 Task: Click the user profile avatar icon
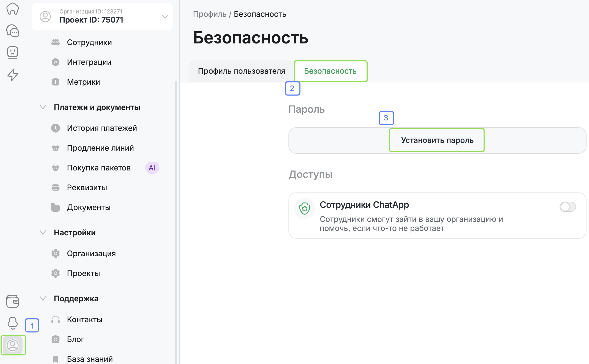pos(13,345)
